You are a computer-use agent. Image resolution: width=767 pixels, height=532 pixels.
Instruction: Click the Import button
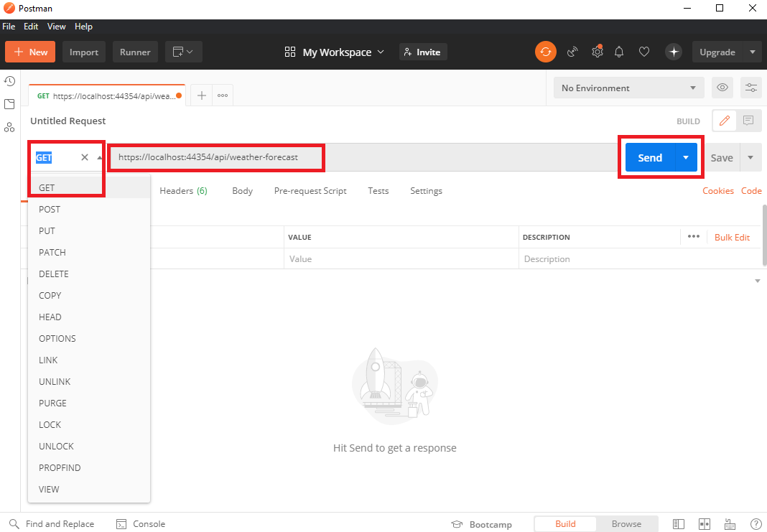[x=83, y=52]
